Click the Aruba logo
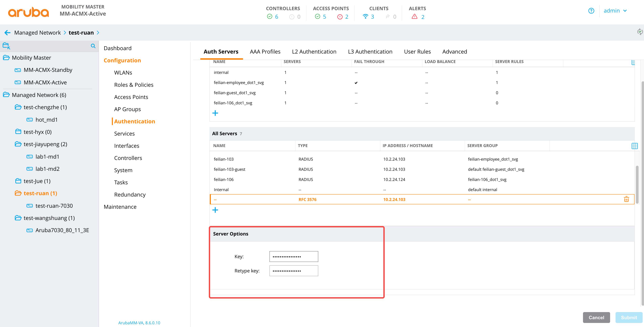 [28, 12]
